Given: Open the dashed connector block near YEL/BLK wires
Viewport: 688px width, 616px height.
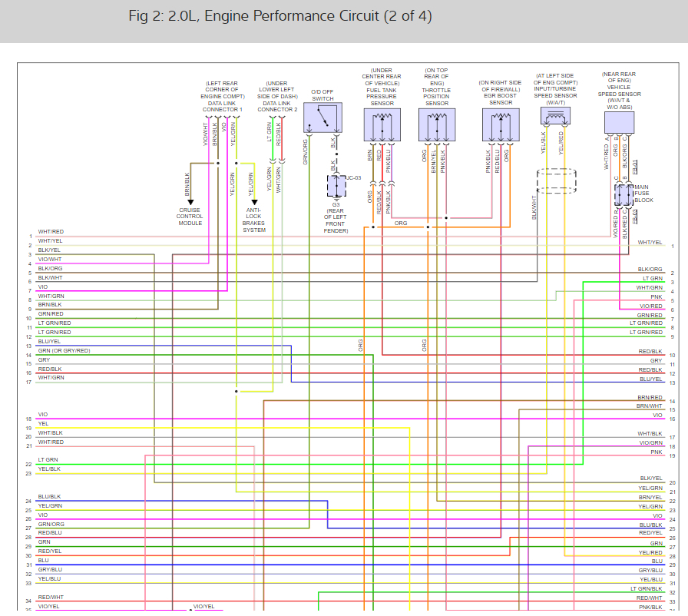Looking at the screenshot, I should 555,178.
